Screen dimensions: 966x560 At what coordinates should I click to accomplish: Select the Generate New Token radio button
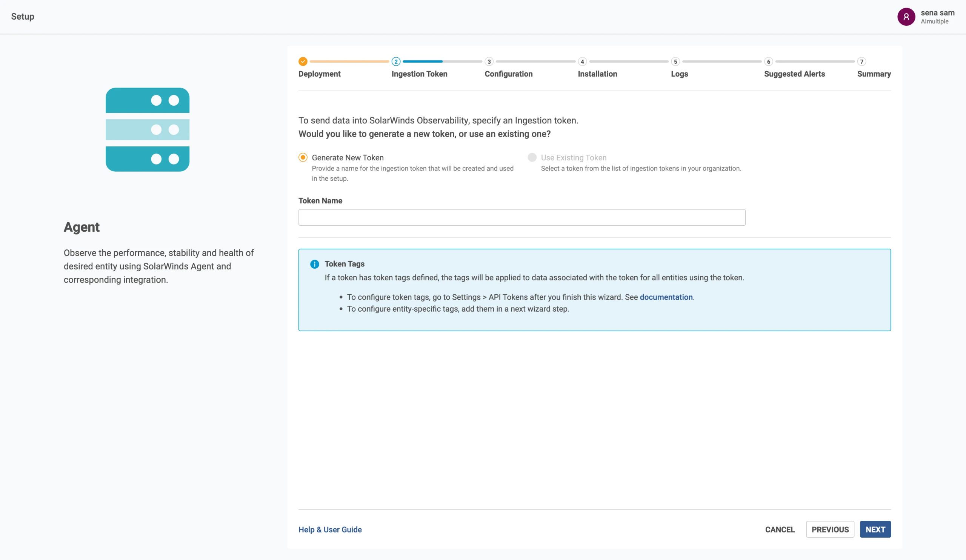[303, 157]
